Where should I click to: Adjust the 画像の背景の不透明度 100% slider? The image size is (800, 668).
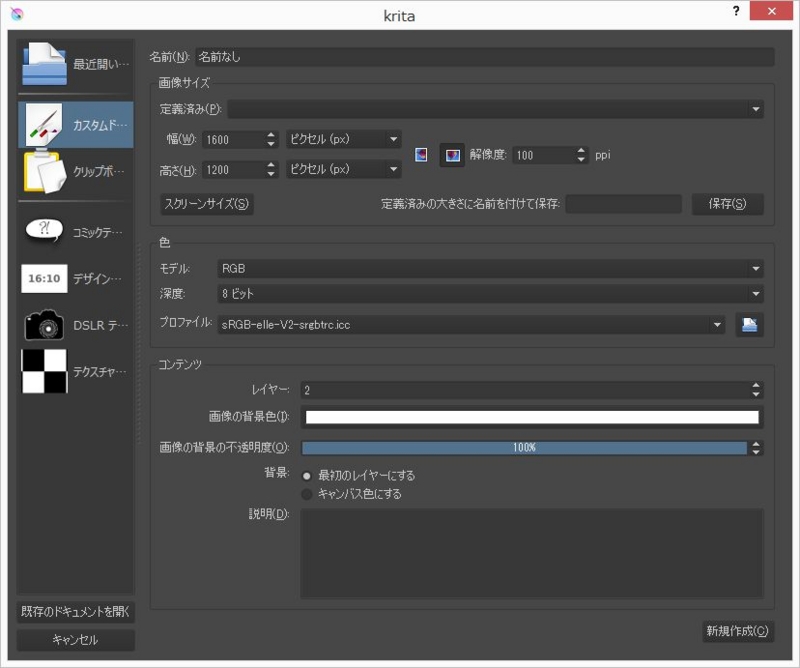click(x=524, y=448)
